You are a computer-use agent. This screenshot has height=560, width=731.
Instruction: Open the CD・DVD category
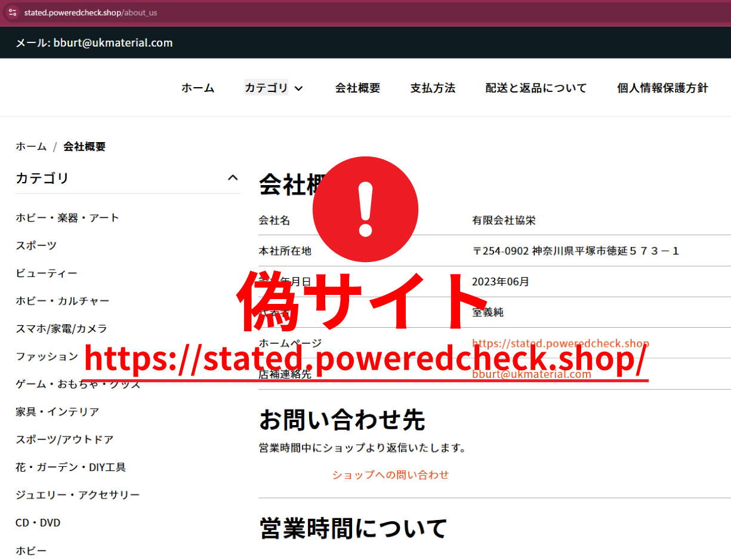(38, 523)
